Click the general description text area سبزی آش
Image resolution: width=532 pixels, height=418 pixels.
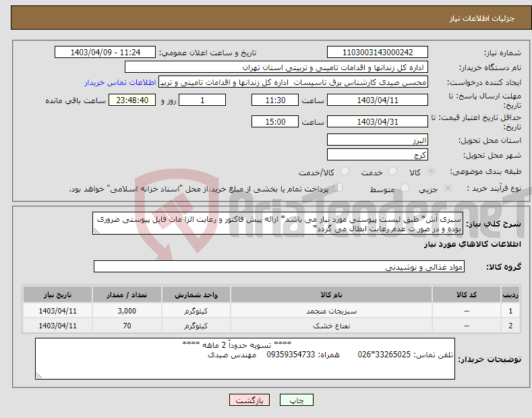click(278, 223)
